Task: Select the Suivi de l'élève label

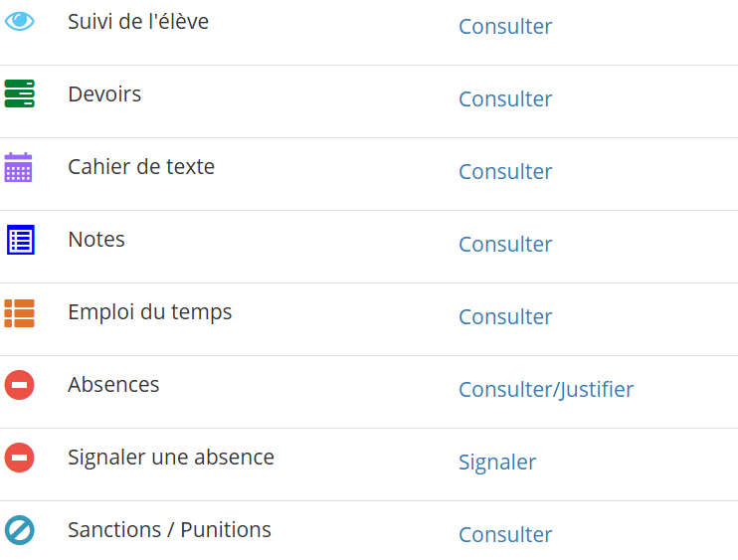Action: 138,21
